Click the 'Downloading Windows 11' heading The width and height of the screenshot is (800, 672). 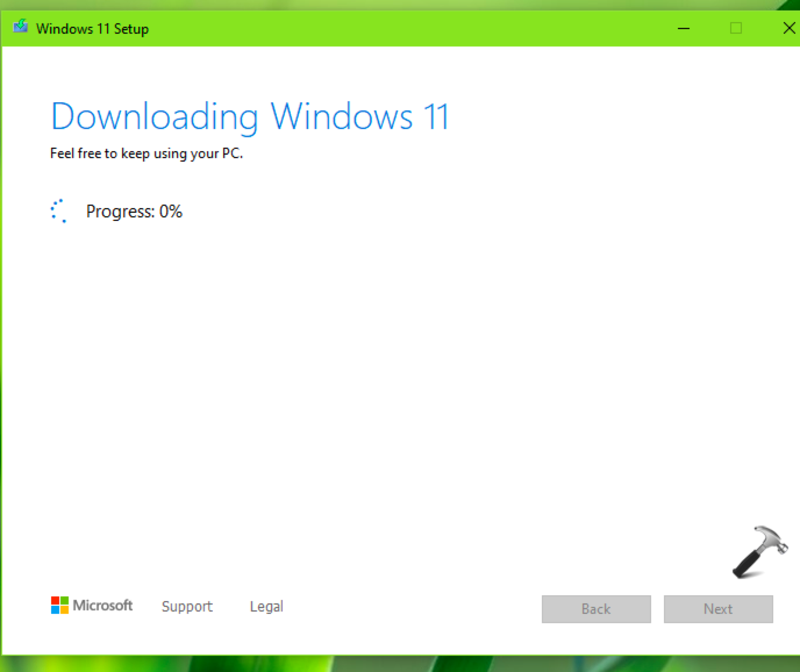[250, 117]
